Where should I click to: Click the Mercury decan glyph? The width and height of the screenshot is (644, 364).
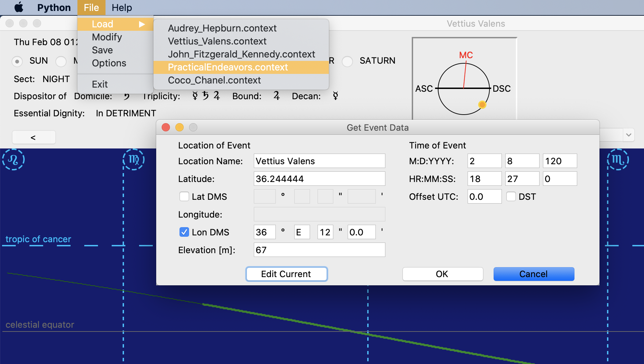[x=335, y=96]
